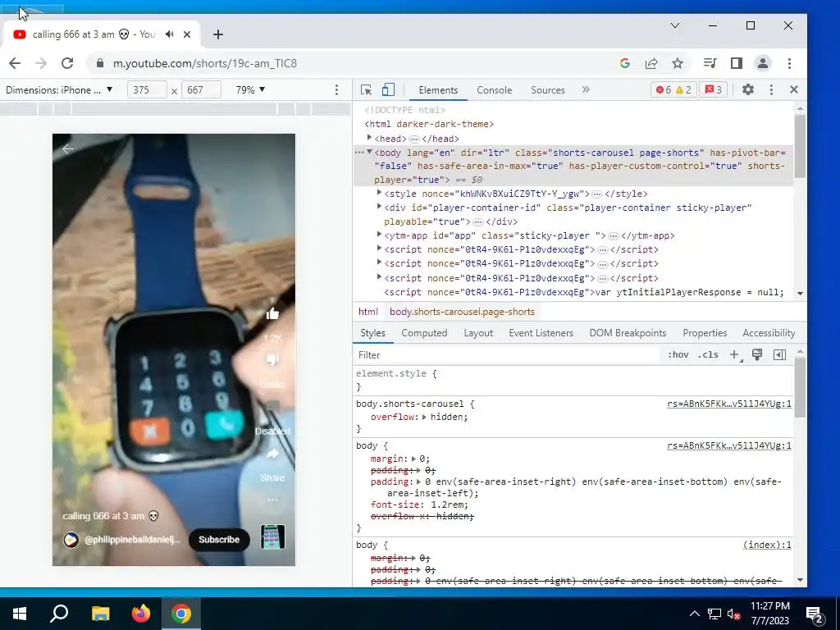Bookmark this page with the star icon
840x630 pixels.
(678, 63)
